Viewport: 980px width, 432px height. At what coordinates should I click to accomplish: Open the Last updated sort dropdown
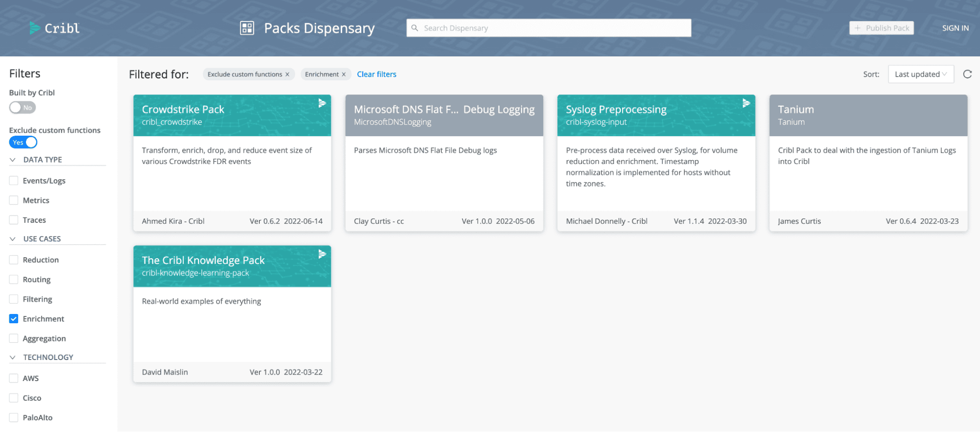click(x=920, y=74)
